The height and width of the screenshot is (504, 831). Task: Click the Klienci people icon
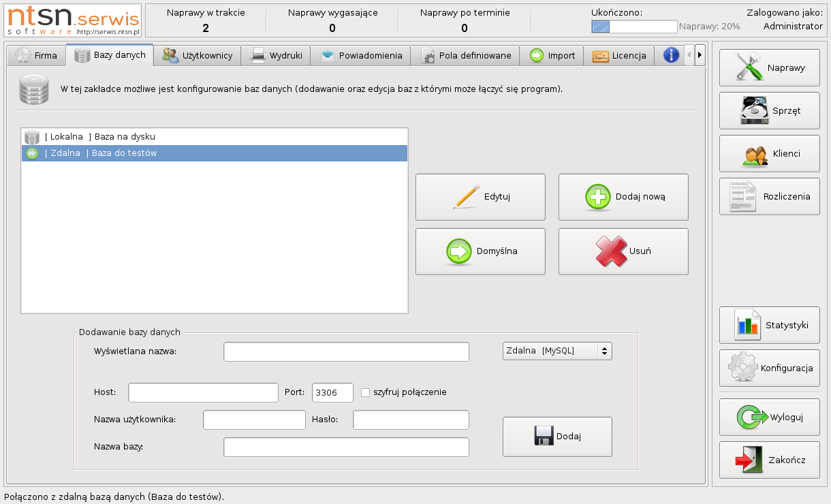coord(755,154)
